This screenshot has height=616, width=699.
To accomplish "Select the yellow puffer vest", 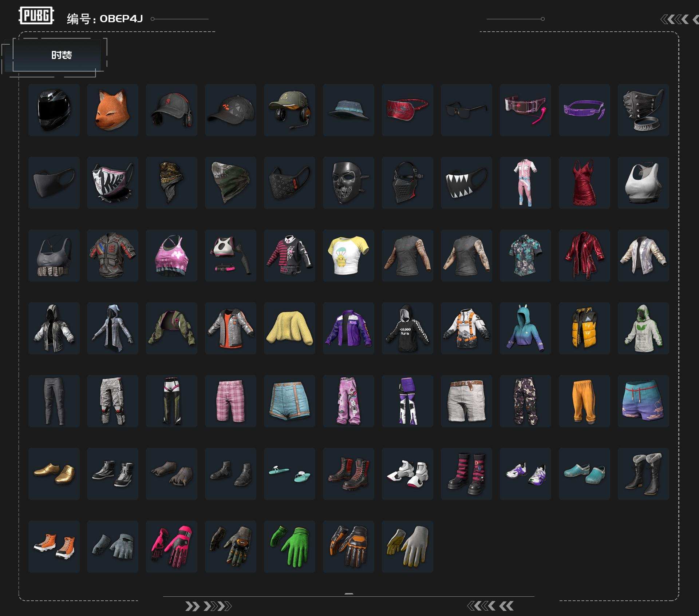I will pos(584,328).
